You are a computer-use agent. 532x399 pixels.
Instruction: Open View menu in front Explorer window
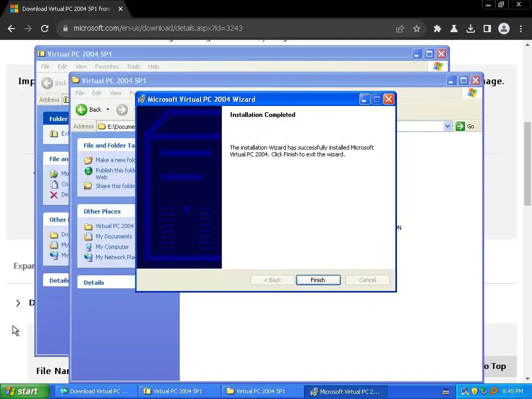click(x=115, y=93)
